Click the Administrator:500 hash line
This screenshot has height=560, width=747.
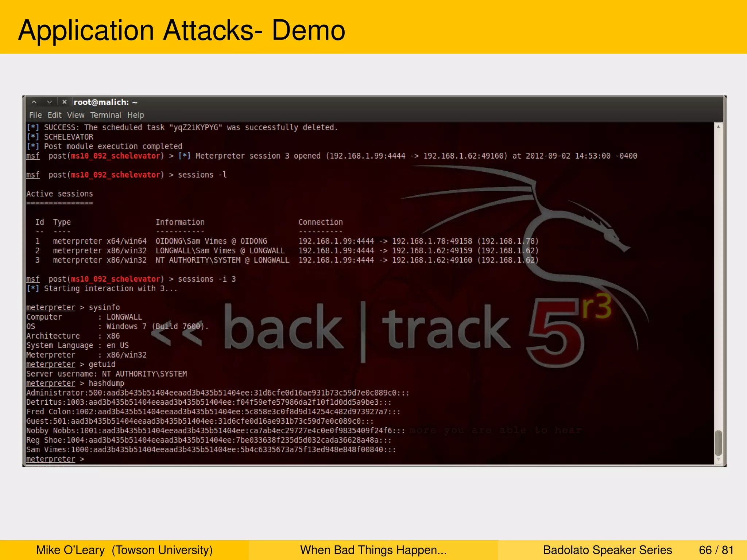[218, 393]
